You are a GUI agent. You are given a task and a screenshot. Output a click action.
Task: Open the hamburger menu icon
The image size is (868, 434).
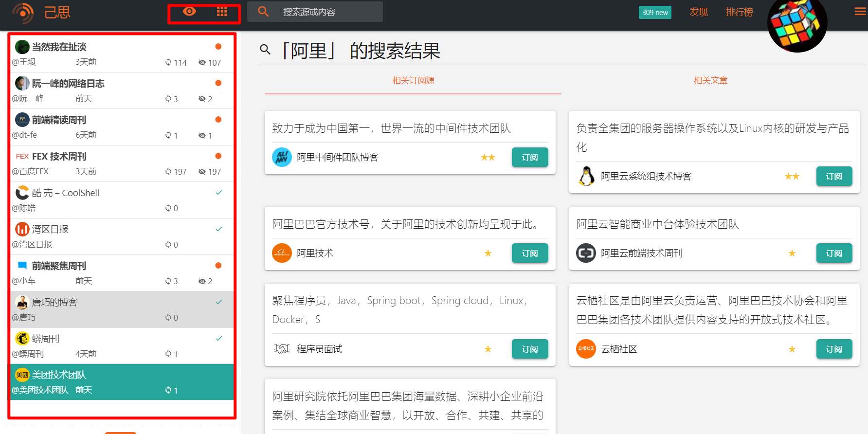(x=860, y=12)
